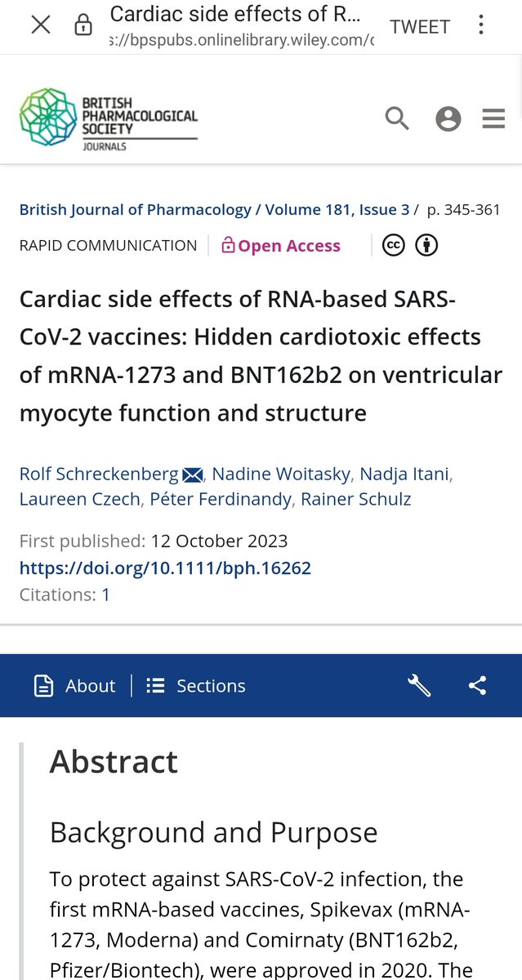Expand the Sections list
522x980 pixels.
click(x=196, y=686)
